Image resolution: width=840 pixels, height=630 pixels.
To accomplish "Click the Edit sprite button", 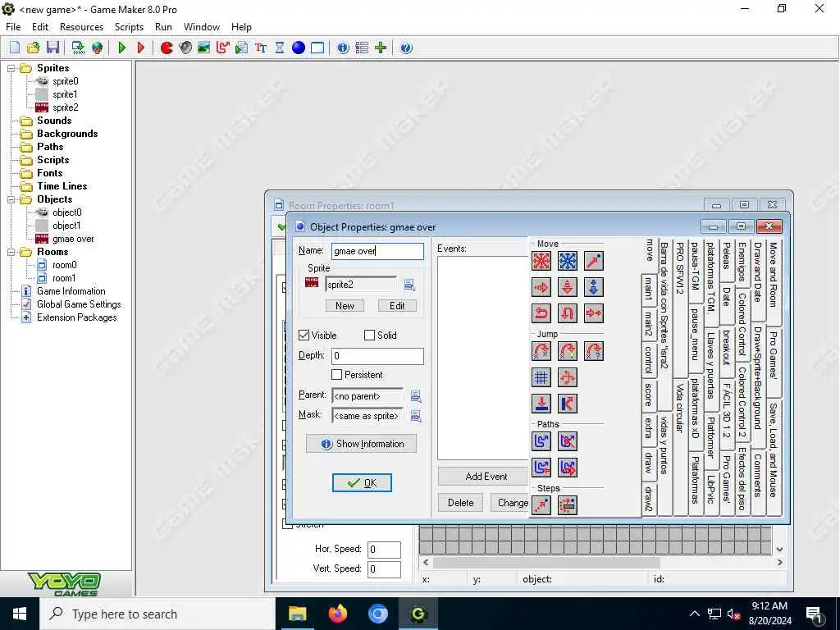I will coord(397,305).
